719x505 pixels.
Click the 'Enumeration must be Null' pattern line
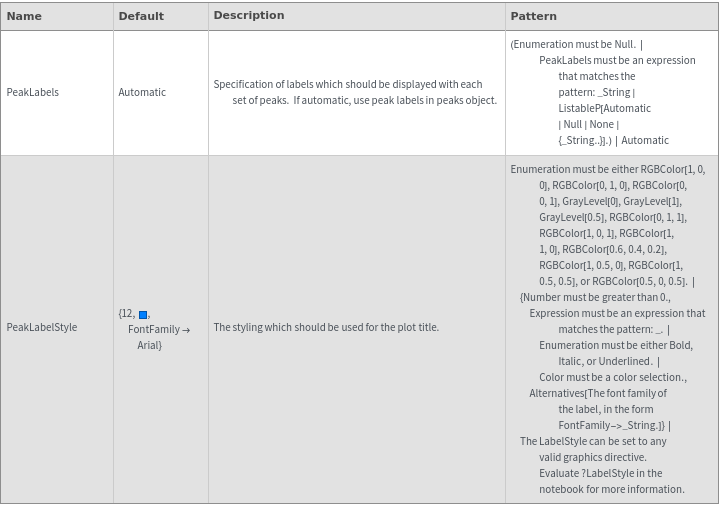[572, 44]
